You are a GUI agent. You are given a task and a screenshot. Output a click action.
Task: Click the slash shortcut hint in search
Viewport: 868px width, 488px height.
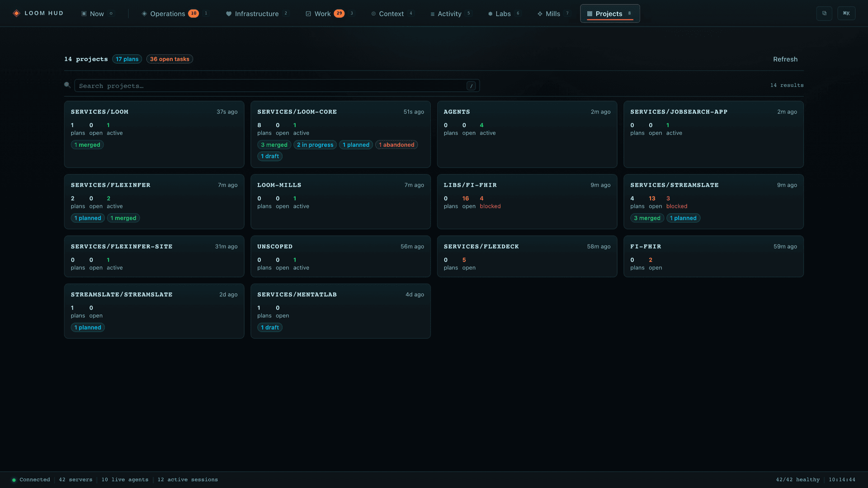point(471,86)
